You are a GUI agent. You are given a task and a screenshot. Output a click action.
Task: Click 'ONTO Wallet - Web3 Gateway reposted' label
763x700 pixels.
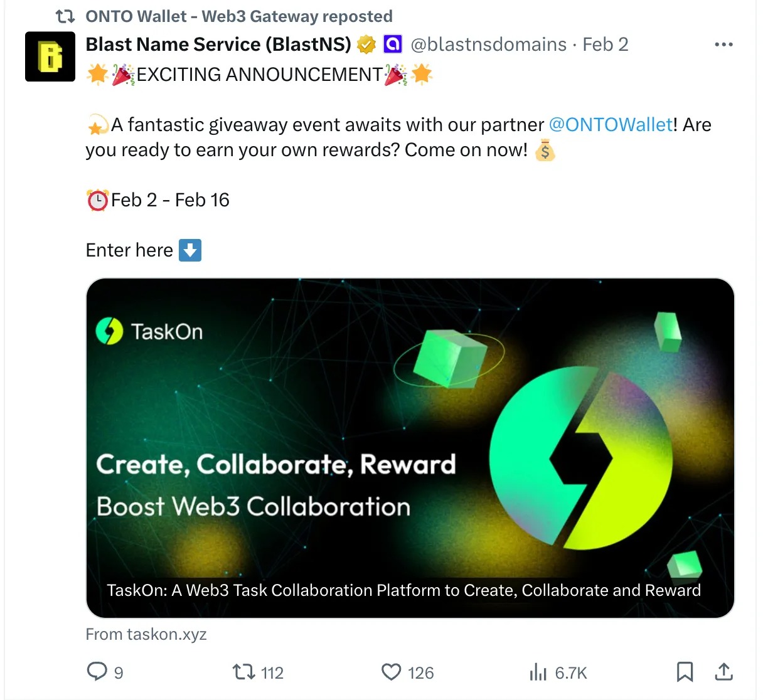pyautogui.click(x=239, y=16)
